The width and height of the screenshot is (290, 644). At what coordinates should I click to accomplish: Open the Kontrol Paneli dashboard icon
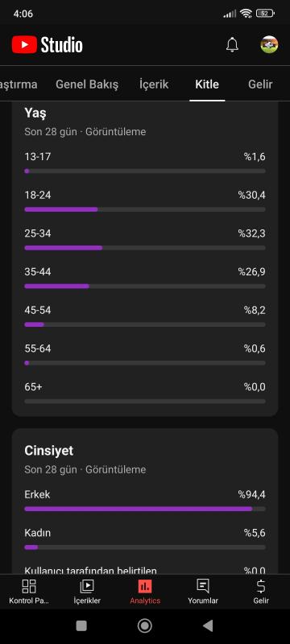coord(29,586)
